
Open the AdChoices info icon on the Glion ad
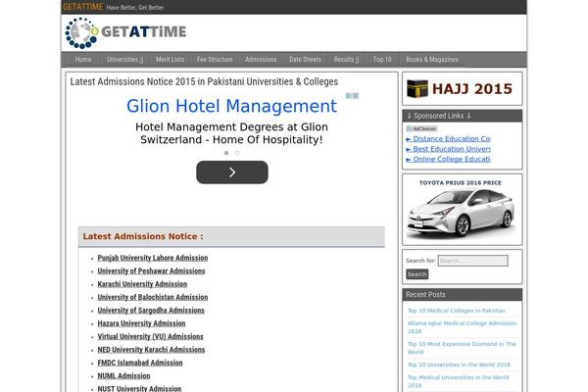point(349,96)
